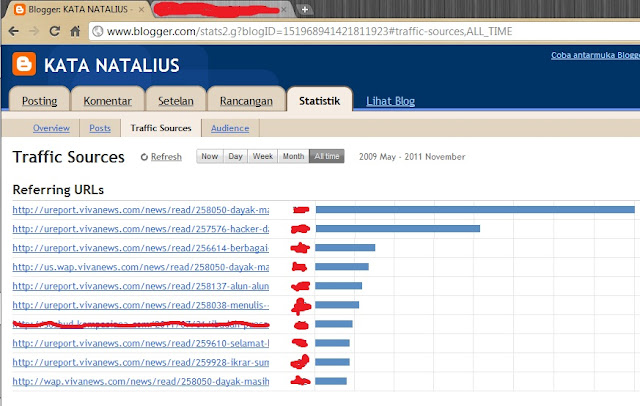The image size is (640, 406).
Task: Click the 2009 May - 2011 November date range
Action: 412,157
